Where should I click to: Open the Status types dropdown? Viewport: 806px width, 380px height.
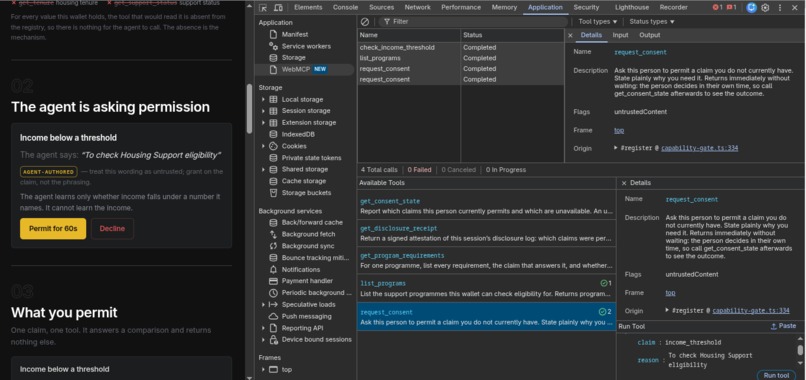pos(651,22)
